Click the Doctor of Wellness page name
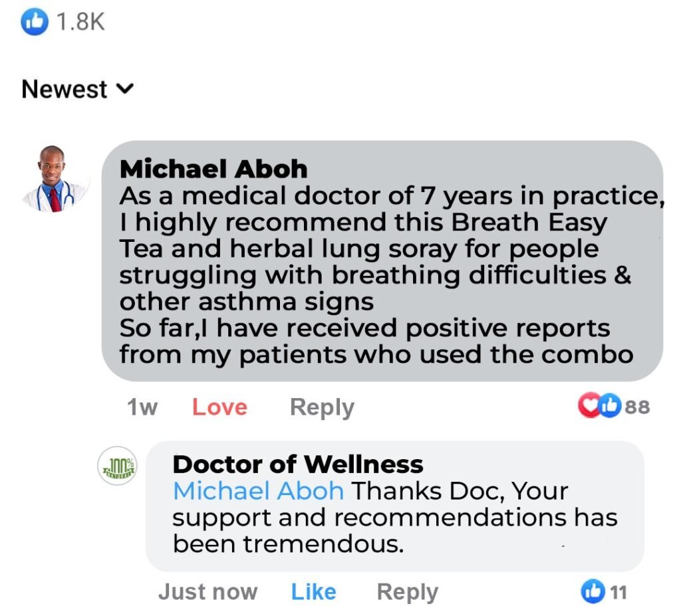 point(297,464)
